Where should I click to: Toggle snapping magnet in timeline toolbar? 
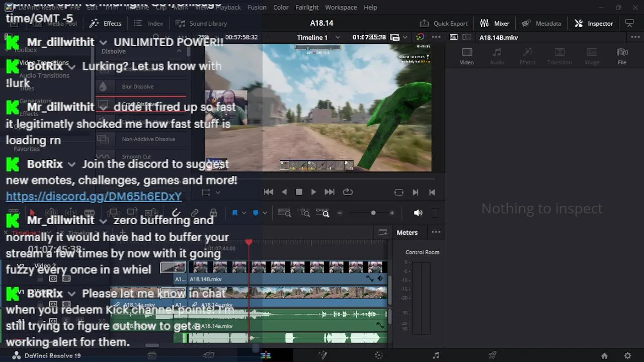click(x=176, y=213)
